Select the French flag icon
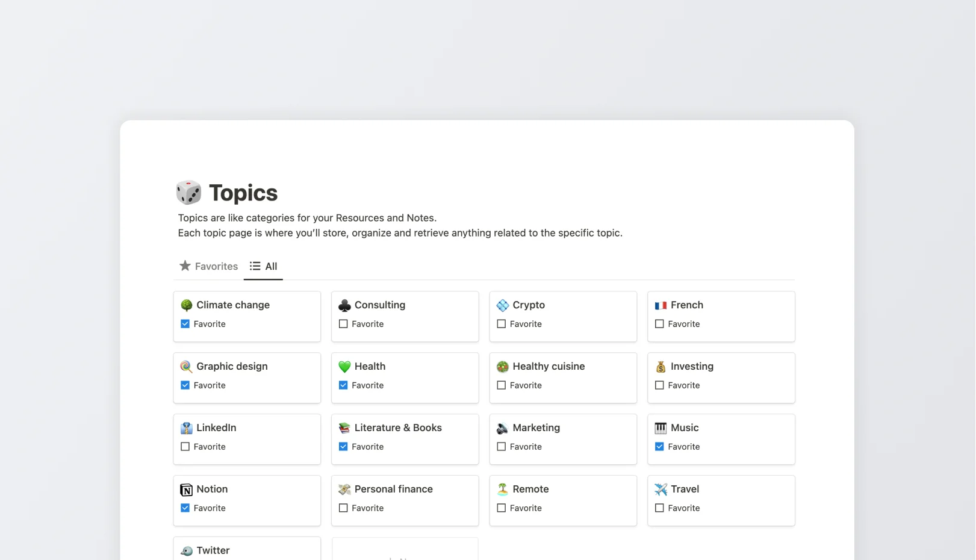The image size is (976, 560). pyautogui.click(x=661, y=305)
